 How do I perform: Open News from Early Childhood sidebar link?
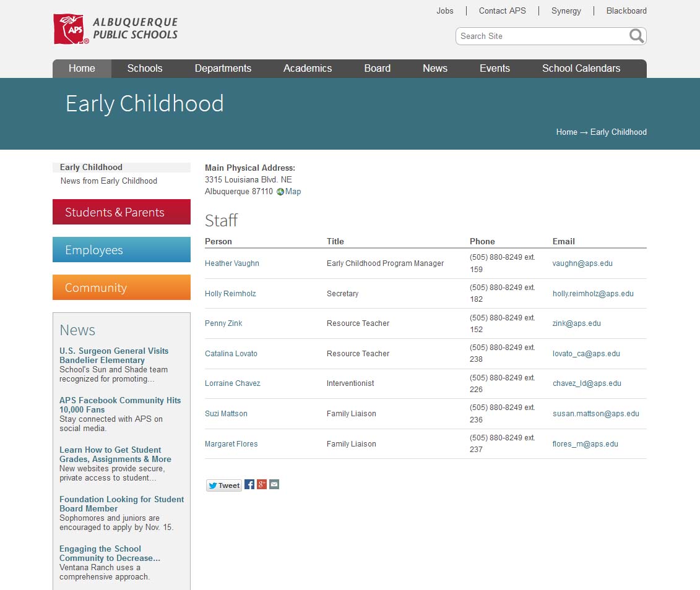tap(108, 181)
